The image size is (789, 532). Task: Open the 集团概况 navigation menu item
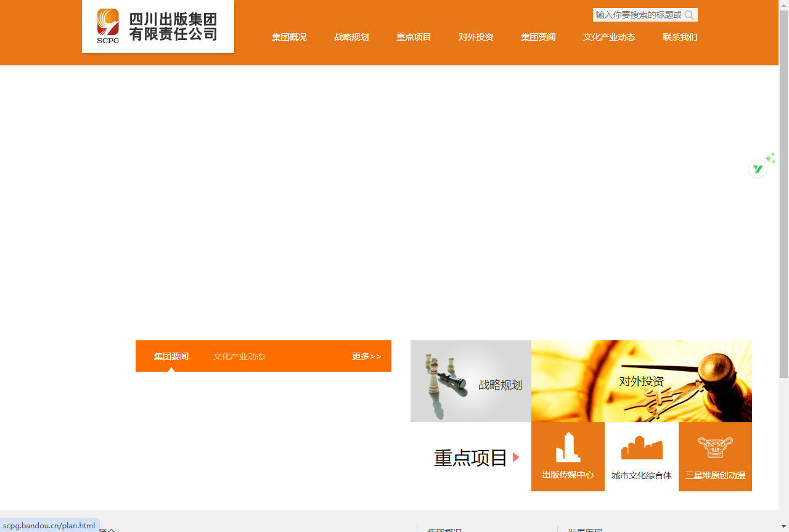coord(289,37)
